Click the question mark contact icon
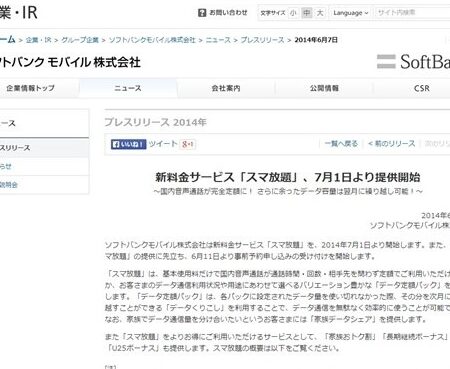The image size is (450, 369). click(x=202, y=13)
